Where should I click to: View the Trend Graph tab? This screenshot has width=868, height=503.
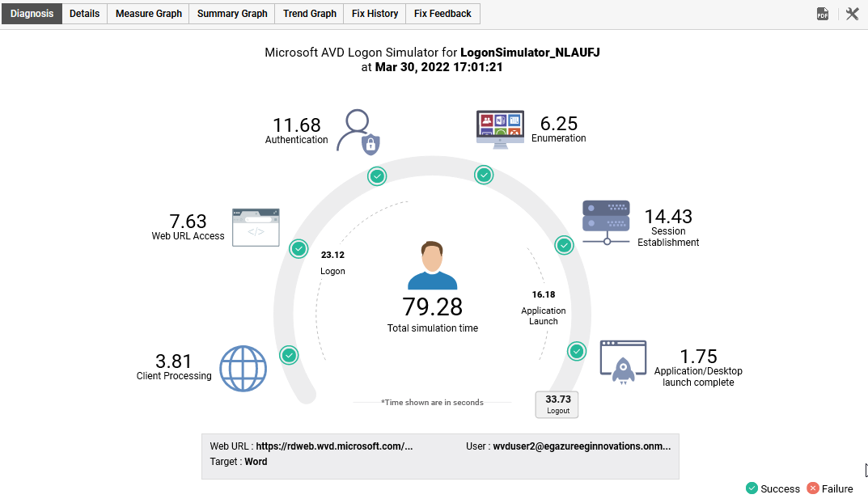point(310,14)
